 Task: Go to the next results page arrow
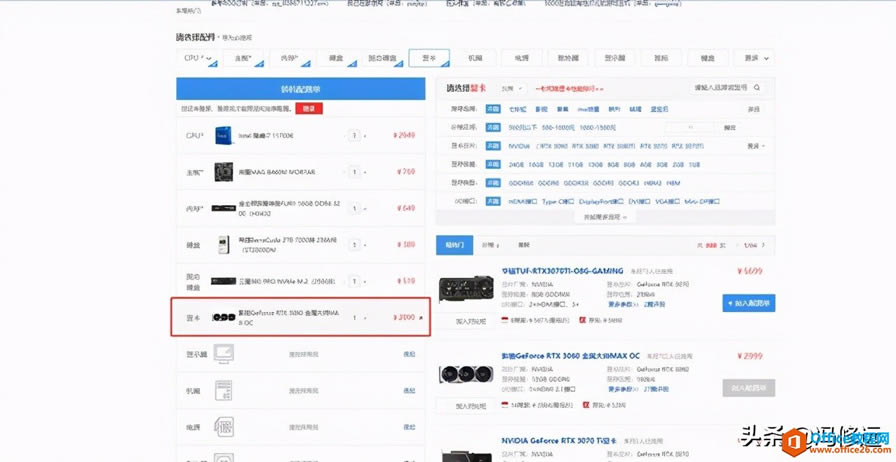764,245
